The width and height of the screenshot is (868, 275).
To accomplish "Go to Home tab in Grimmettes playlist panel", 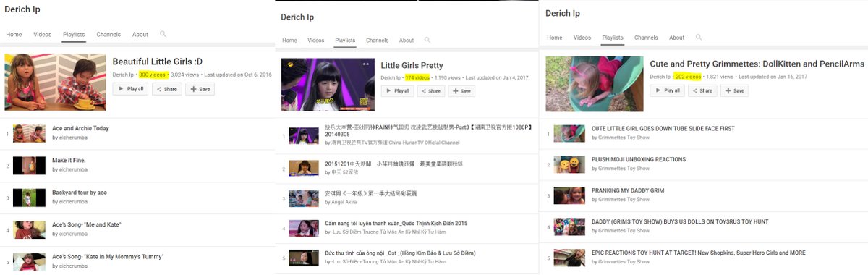I will pos(555,38).
